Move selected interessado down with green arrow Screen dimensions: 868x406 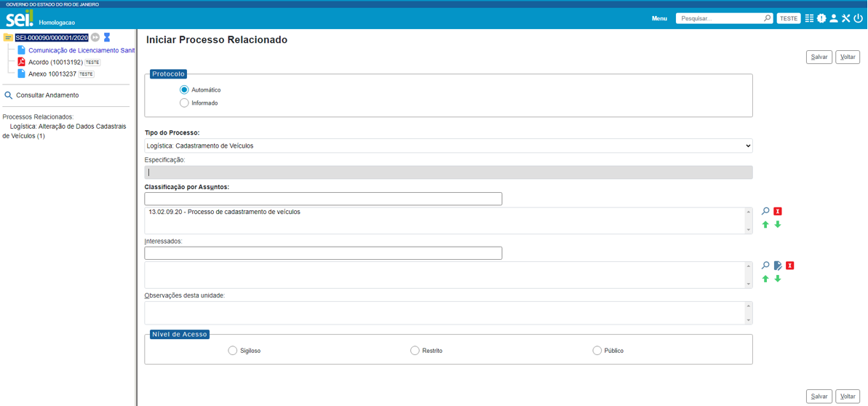tap(778, 279)
